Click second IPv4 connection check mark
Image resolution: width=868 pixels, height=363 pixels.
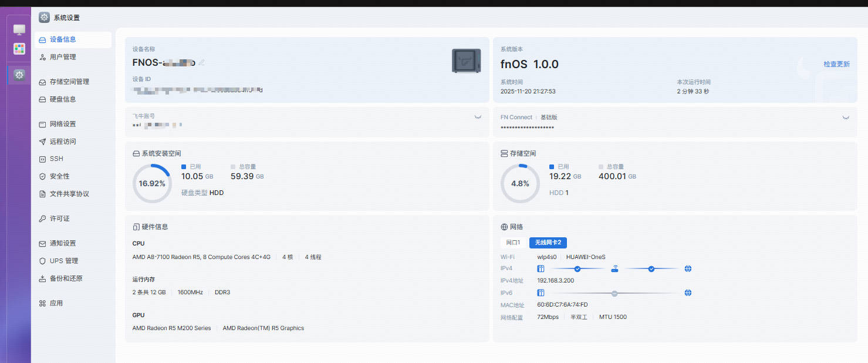651,268
